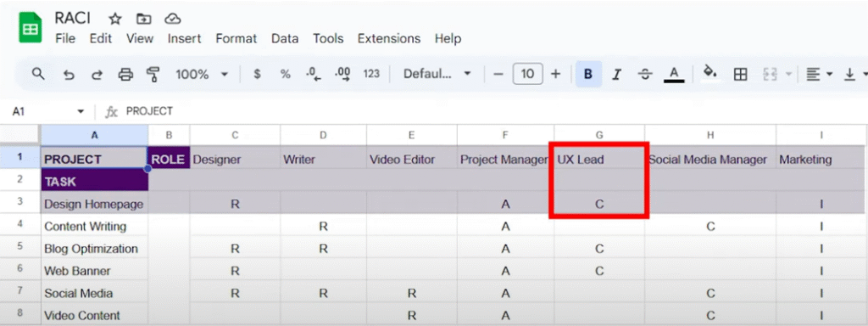Image resolution: width=868 pixels, height=326 pixels.
Task: Open the borders grid icon
Action: point(740,75)
